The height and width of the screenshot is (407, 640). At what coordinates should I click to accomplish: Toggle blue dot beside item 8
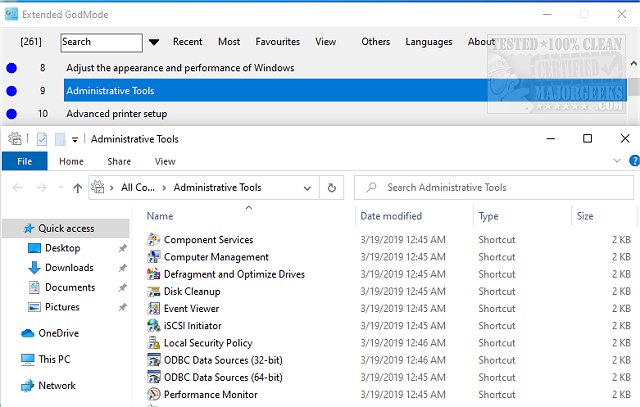point(11,68)
